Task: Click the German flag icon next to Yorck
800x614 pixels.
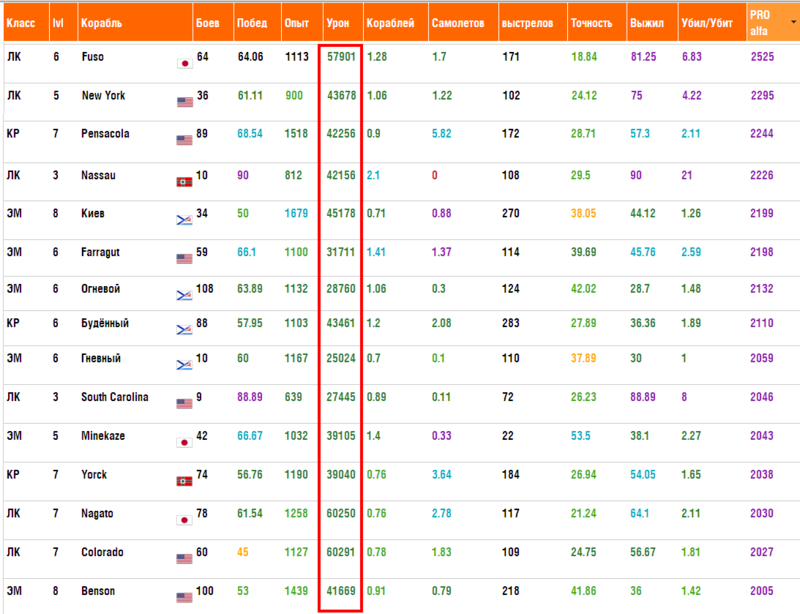Action: point(185,481)
